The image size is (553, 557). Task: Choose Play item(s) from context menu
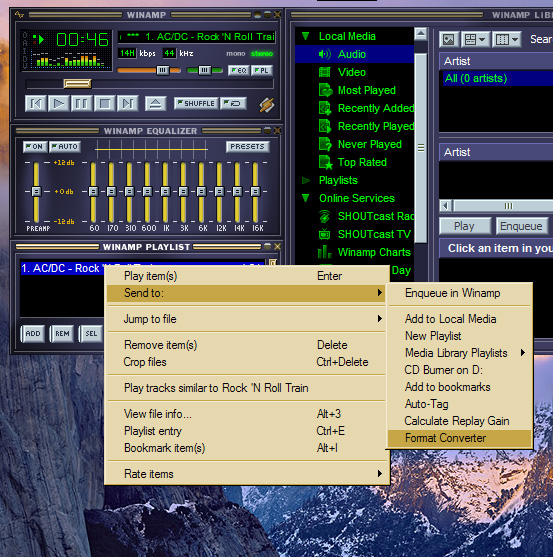point(246,276)
